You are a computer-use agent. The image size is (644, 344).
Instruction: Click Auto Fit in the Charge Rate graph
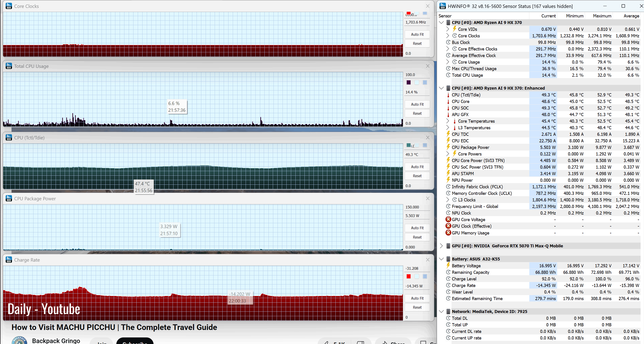pyautogui.click(x=417, y=298)
